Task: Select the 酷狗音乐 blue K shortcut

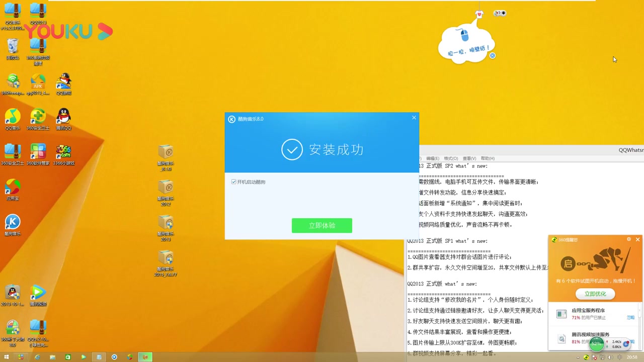Action: coord(13,225)
